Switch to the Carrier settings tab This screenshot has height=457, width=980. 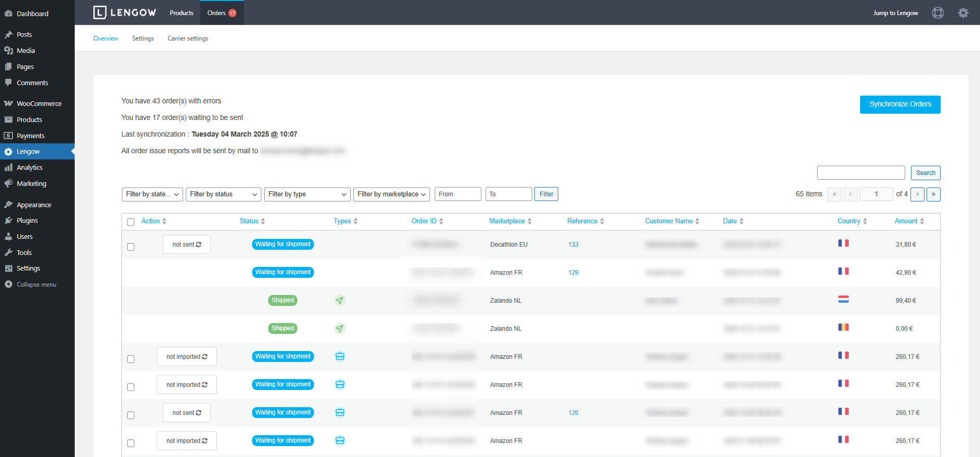coord(187,38)
